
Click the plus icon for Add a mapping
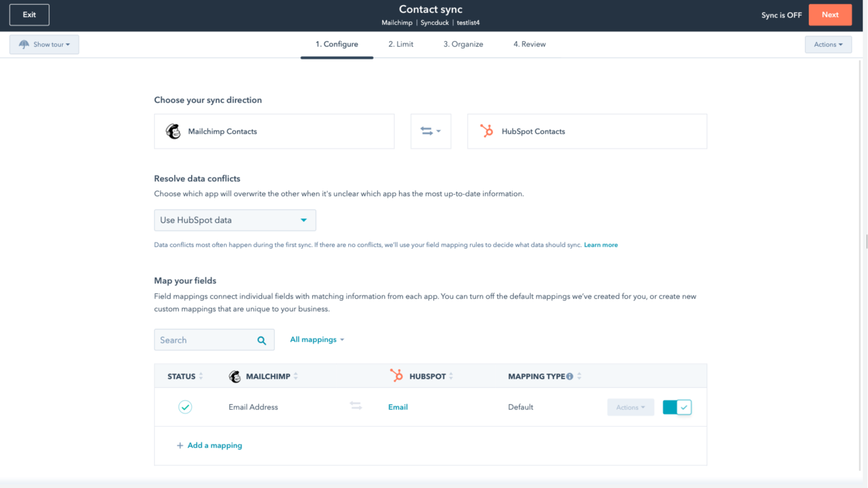point(180,446)
